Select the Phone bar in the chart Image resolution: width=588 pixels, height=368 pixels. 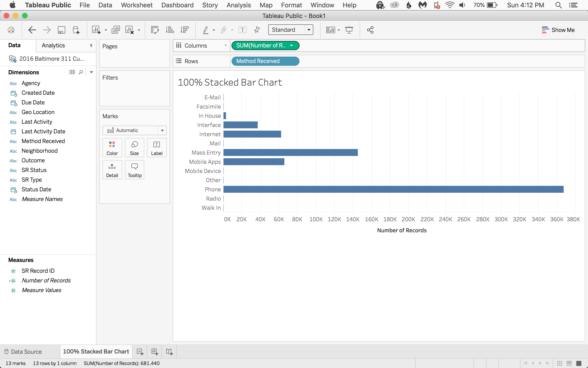point(393,189)
